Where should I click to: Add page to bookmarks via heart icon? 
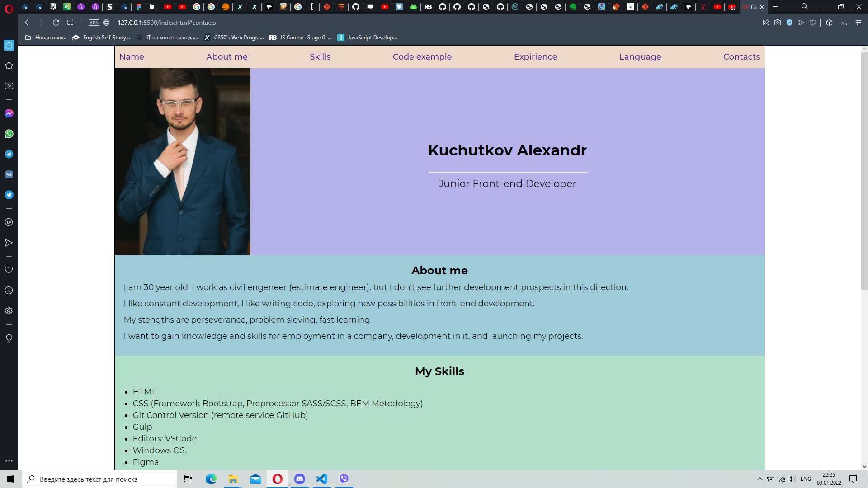coord(813,23)
